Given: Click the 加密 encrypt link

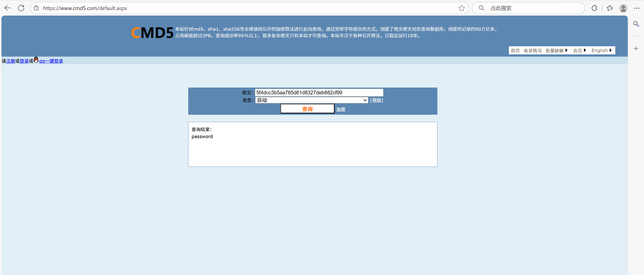Looking at the screenshot, I should (x=341, y=109).
